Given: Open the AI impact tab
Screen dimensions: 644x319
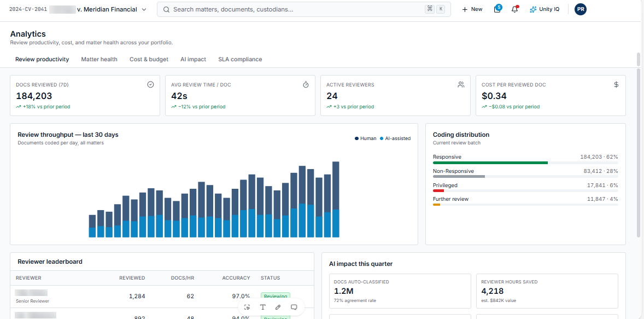Looking at the screenshot, I should pyautogui.click(x=193, y=59).
